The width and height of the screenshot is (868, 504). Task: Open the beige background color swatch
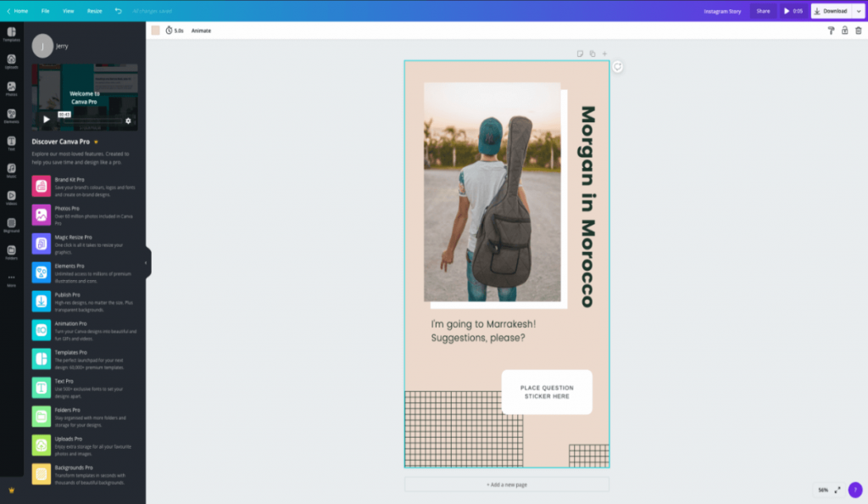(x=155, y=31)
